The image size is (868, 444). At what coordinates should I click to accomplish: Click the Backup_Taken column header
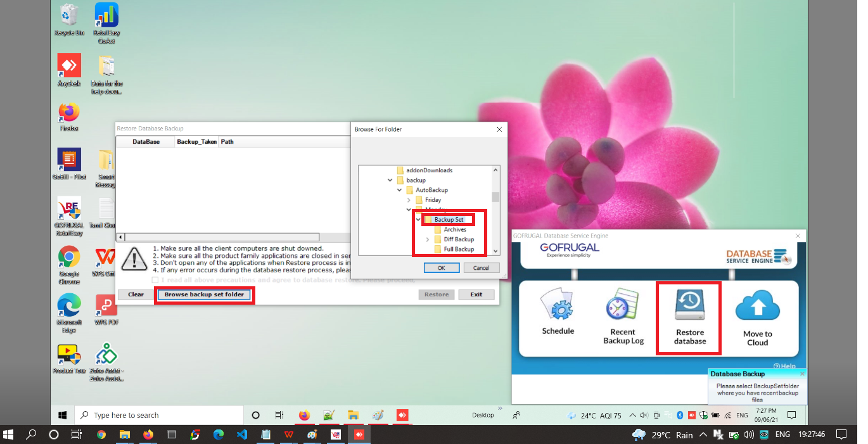tap(196, 142)
